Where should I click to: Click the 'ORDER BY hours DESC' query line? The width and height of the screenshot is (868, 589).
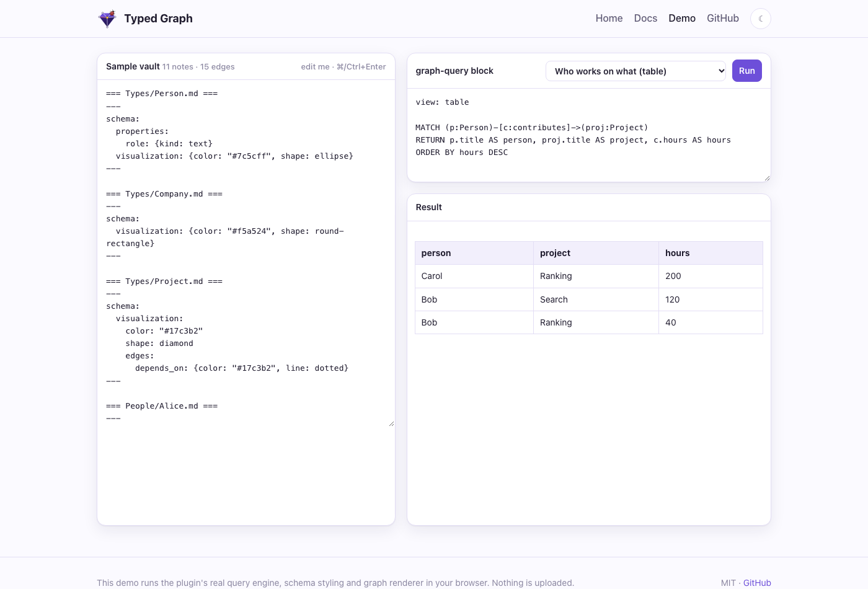pyautogui.click(x=462, y=153)
